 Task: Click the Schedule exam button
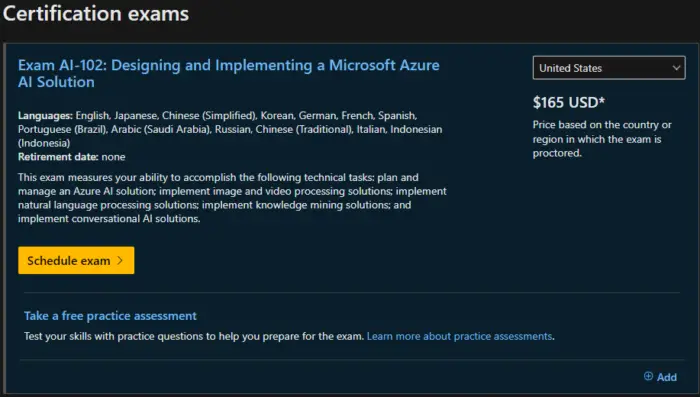[x=76, y=260]
